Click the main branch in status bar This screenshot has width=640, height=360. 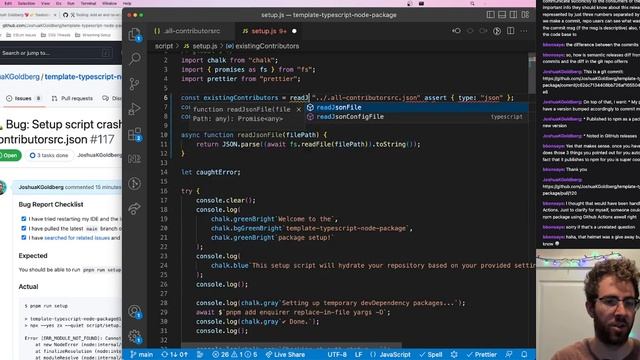pos(142,354)
